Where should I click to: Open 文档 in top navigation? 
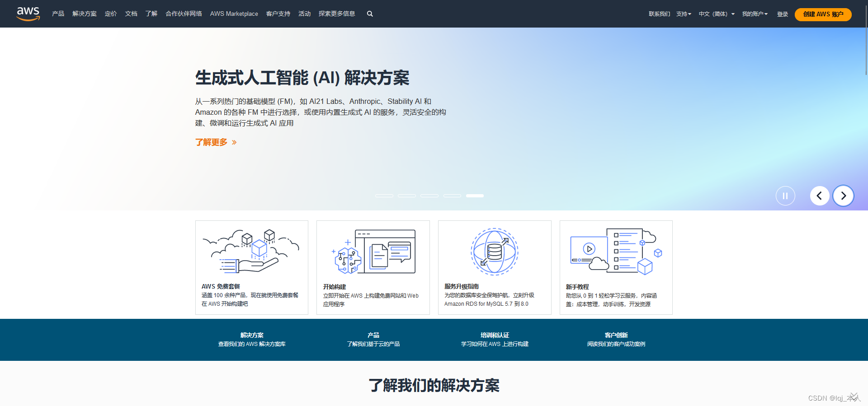[x=131, y=14]
